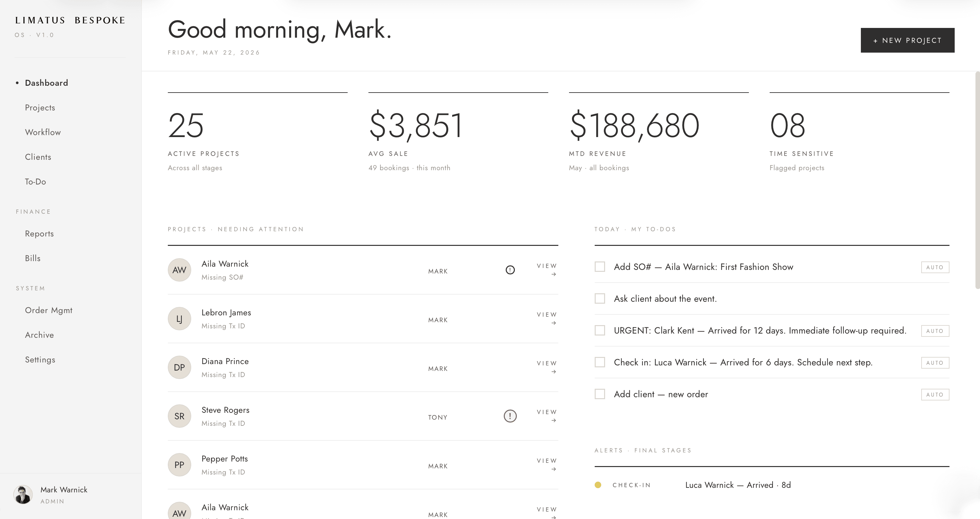Open the To-Do page

point(35,182)
